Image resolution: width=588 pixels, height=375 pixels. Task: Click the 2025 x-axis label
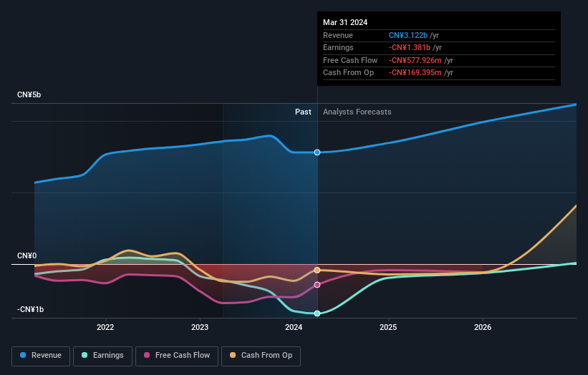pos(388,327)
